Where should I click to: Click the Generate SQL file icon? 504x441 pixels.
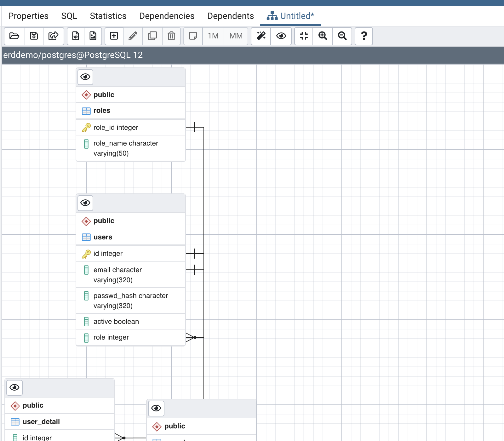coord(76,36)
